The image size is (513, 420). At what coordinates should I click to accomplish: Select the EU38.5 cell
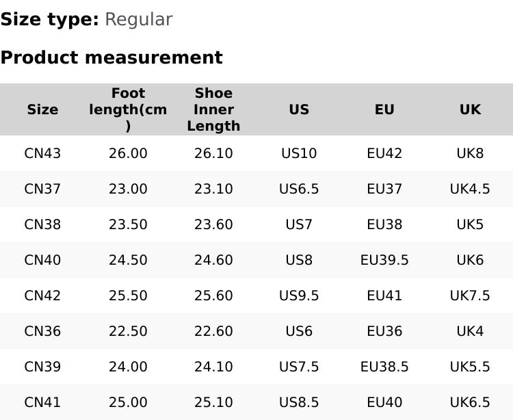384,367
